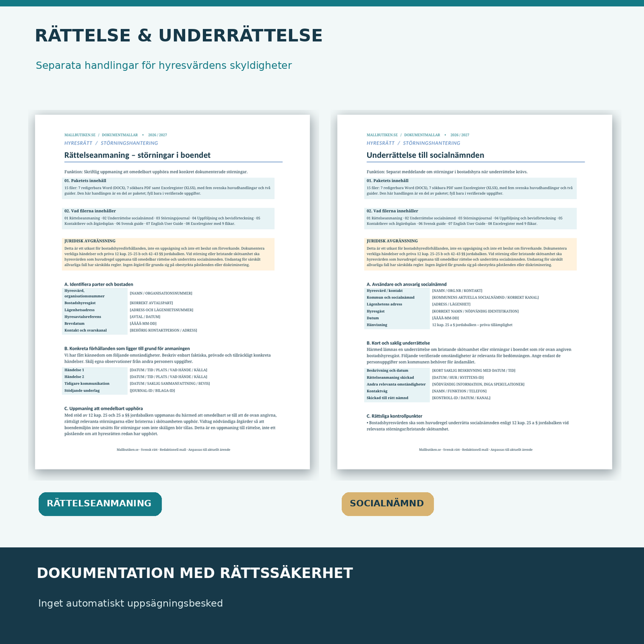Click the value '[DATUM / SAKLIG SAMMANFATTNING / BEVIS]'
The width and height of the screenshot is (644, 644).
tap(170, 384)
